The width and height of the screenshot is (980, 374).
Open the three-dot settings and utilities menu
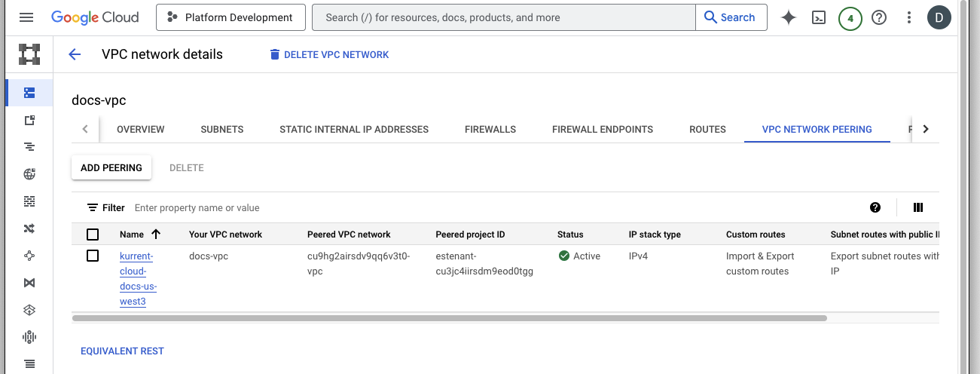(909, 17)
